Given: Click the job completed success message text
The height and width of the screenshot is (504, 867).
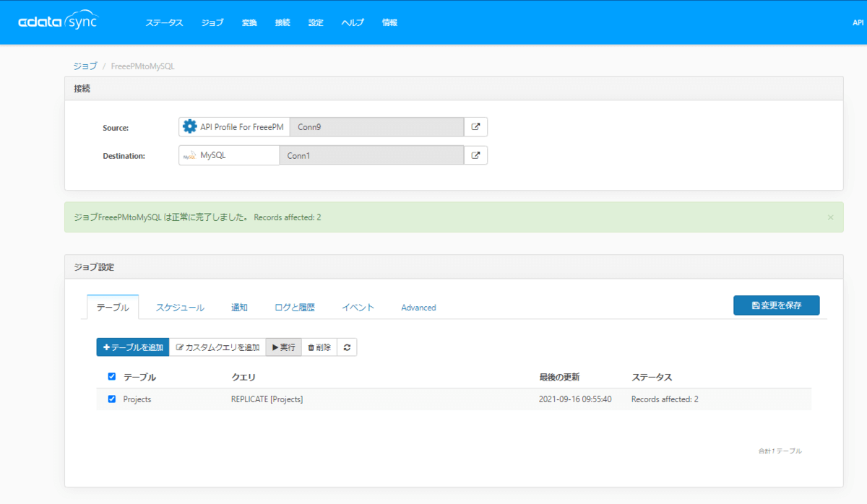Looking at the screenshot, I should pyautogui.click(x=197, y=217).
